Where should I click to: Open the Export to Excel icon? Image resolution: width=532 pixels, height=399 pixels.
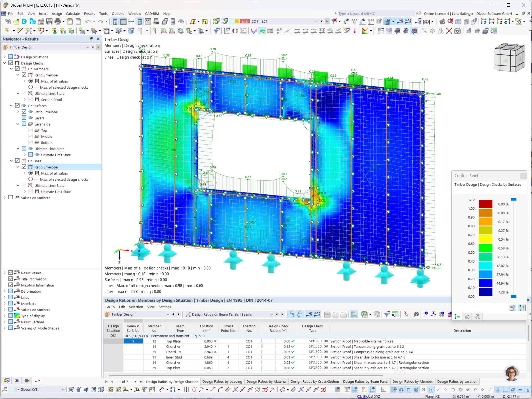click(x=364, y=314)
